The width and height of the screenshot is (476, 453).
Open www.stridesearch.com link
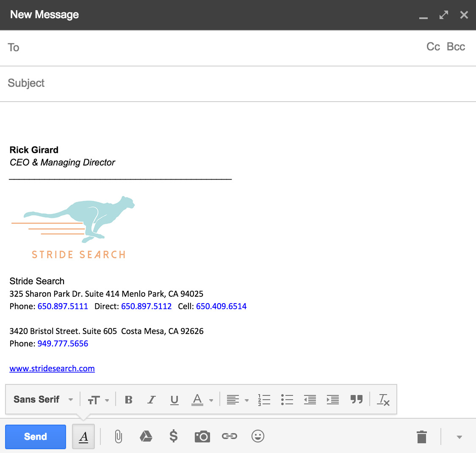point(52,368)
